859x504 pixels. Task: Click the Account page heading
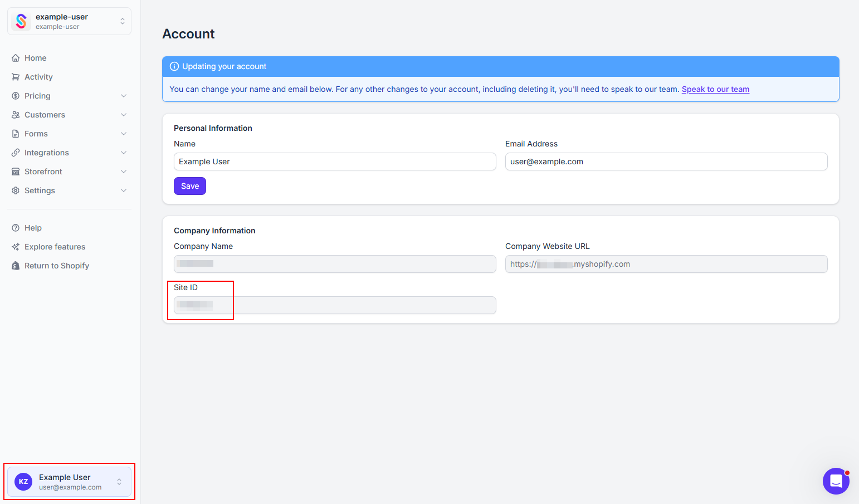coord(188,34)
